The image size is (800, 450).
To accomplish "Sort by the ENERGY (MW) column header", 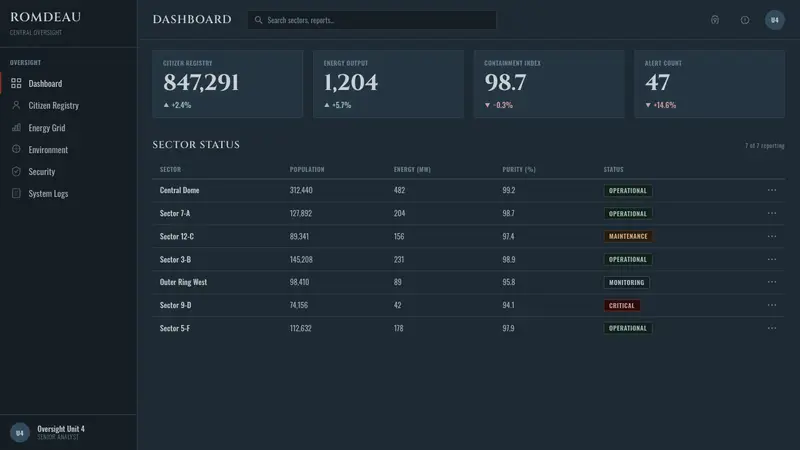I will click(412, 169).
